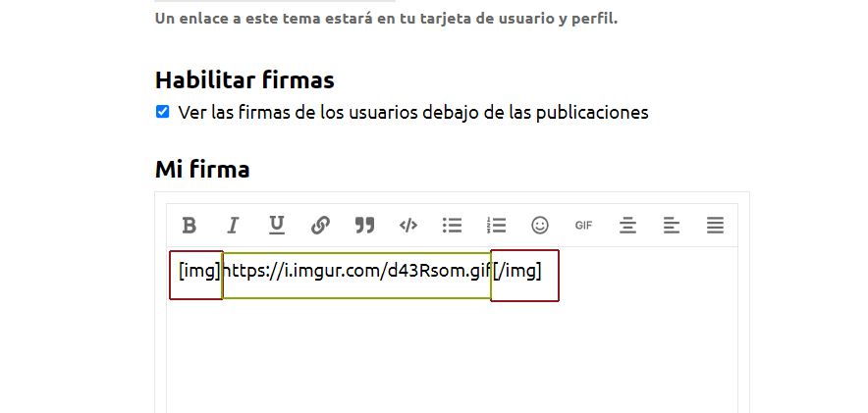Click the 'Un enlace a este tema' note

386,19
